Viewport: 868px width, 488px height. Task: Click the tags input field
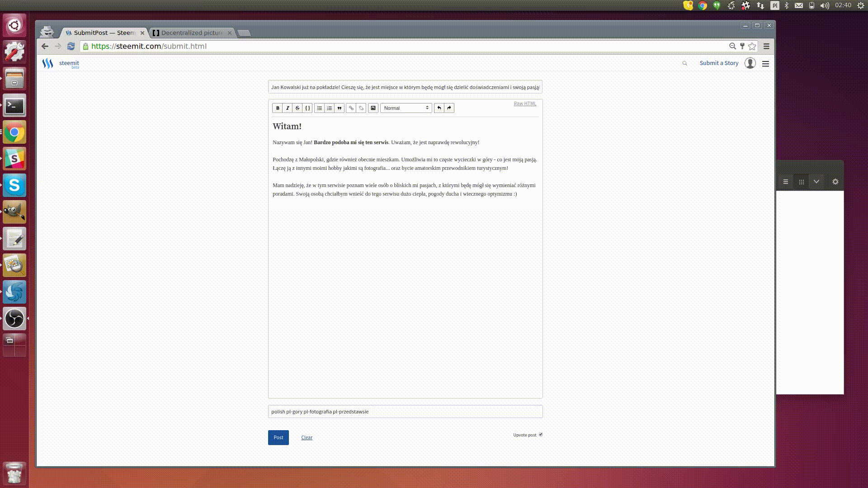pyautogui.click(x=405, y=412)
